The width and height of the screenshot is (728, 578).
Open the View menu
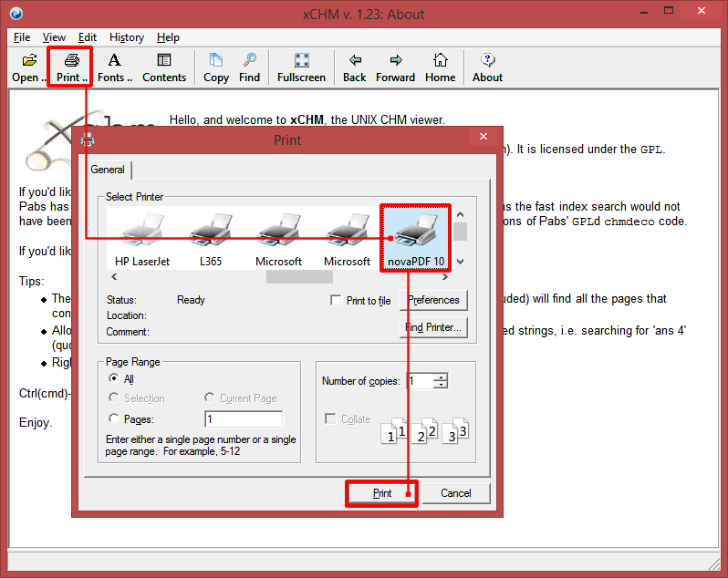[x=54, y=37]
